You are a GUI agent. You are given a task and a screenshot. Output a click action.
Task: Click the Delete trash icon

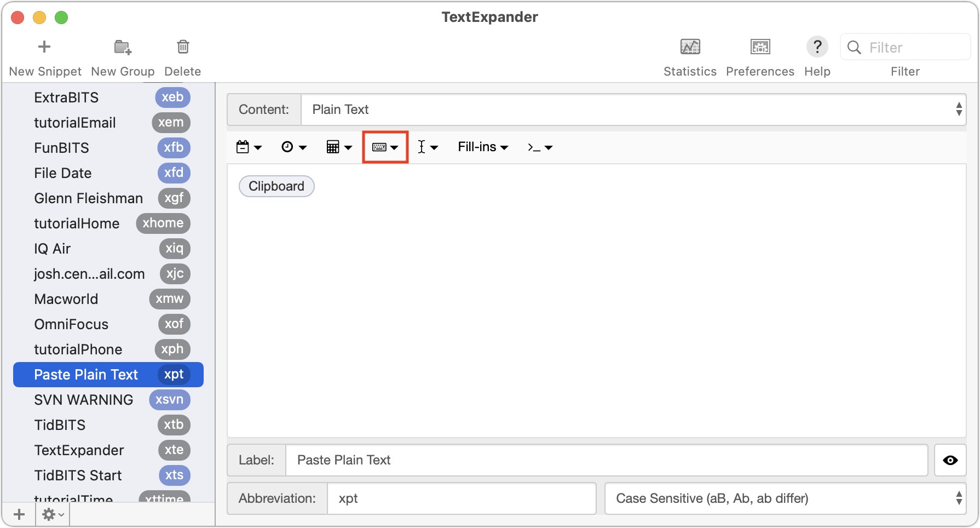pyautogui.click(x=183, y=47)
